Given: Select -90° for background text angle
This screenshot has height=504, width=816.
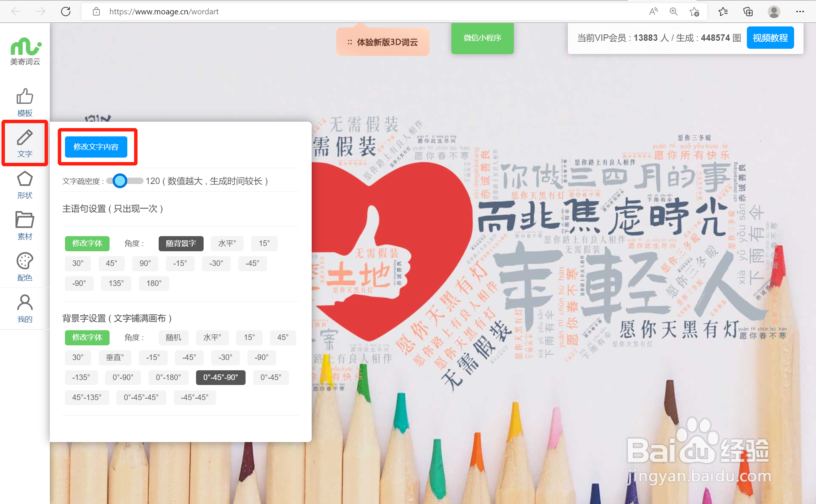Looking at the screenshot, I should click(x=262, y=357).
